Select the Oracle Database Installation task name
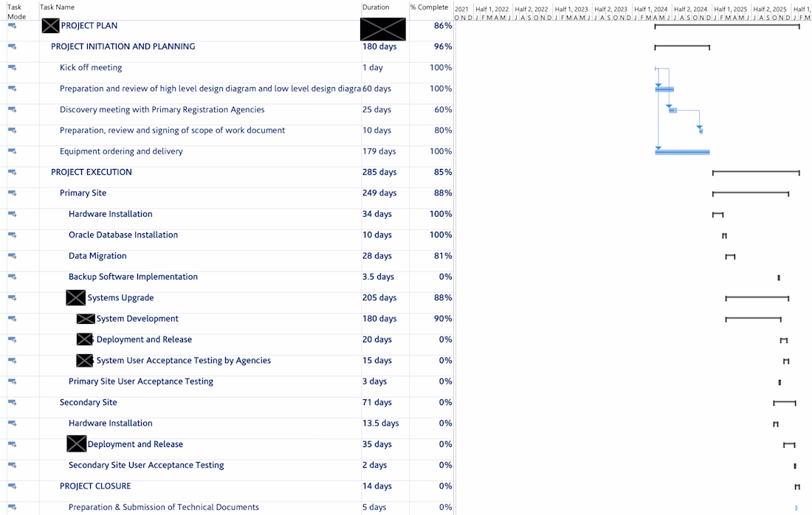The width and height of the screenshot is (812, 515). (123, 235)
